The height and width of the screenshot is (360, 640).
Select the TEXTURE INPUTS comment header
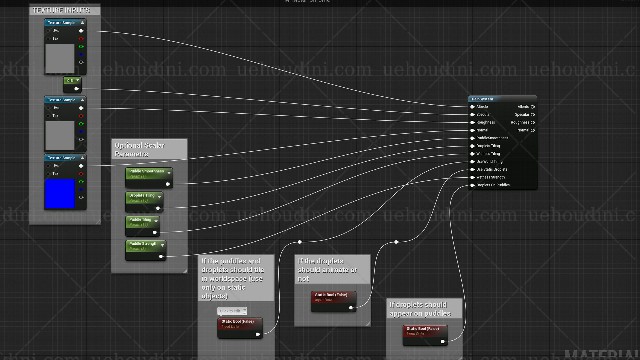pos(64,10)
